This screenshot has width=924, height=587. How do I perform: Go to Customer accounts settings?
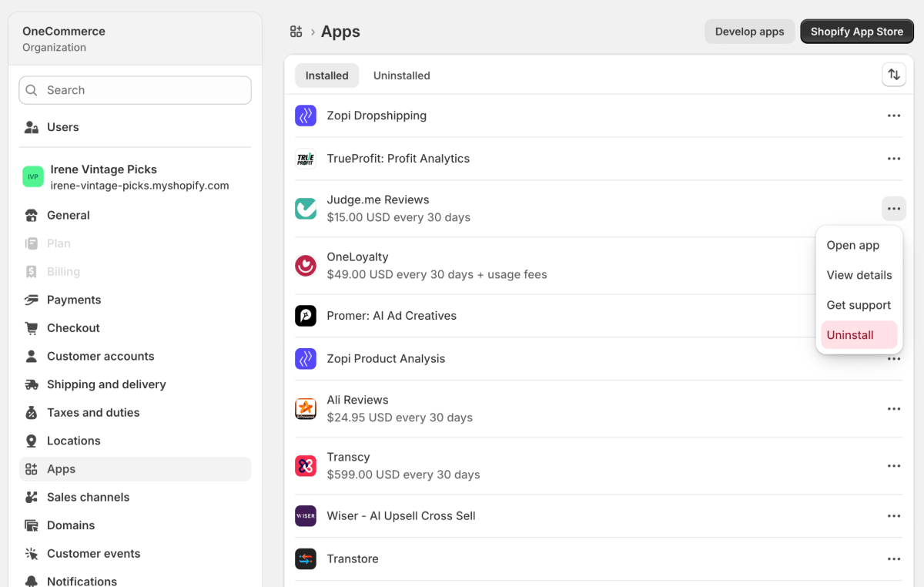[135, 357]
